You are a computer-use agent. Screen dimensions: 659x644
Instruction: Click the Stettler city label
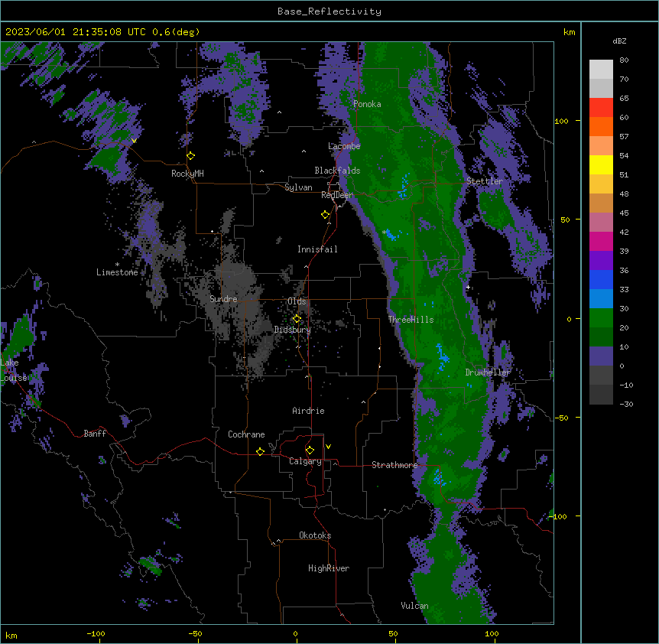485,181
